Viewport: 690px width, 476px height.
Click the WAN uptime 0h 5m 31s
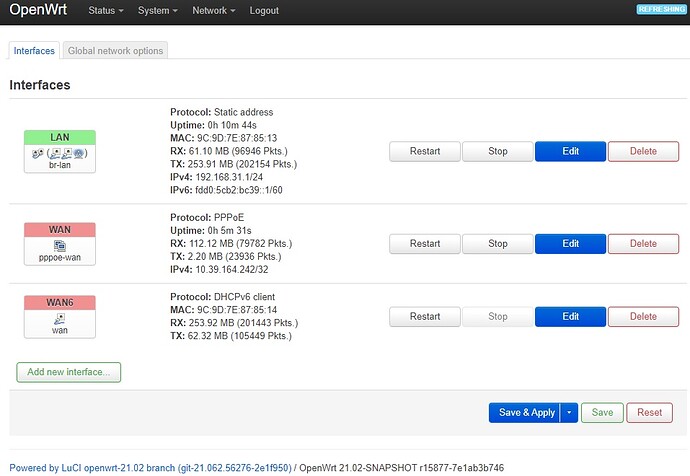coord(229,231)
